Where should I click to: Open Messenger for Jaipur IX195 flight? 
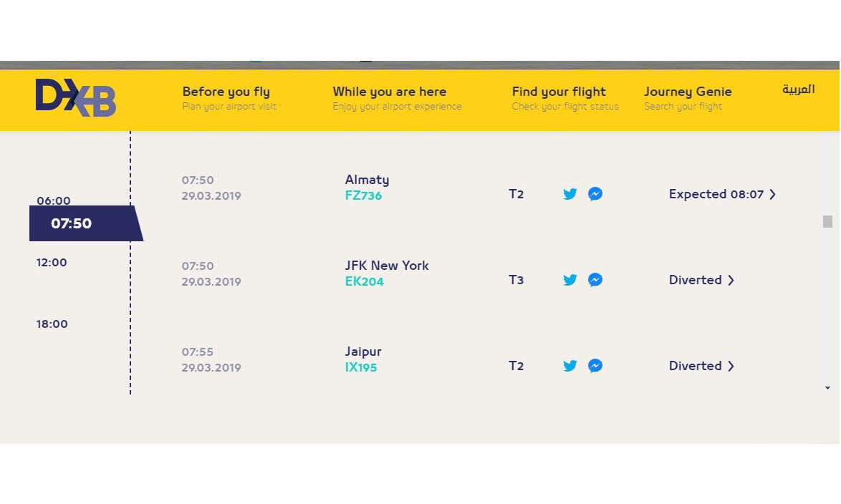(x=595, y=366)
